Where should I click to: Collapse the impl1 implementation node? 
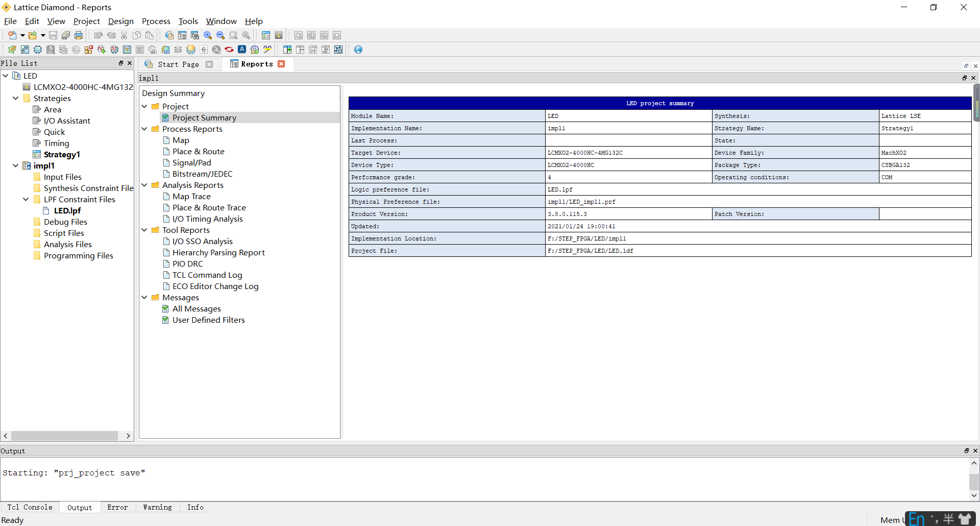coord(16,165)
